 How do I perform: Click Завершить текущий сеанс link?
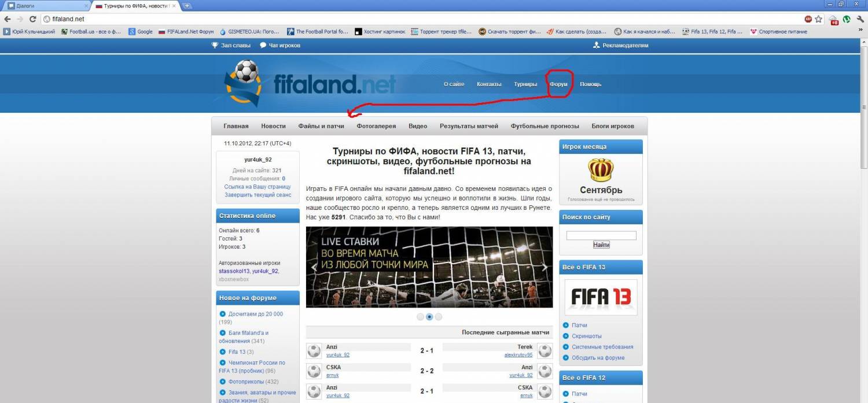coord(258,195)
